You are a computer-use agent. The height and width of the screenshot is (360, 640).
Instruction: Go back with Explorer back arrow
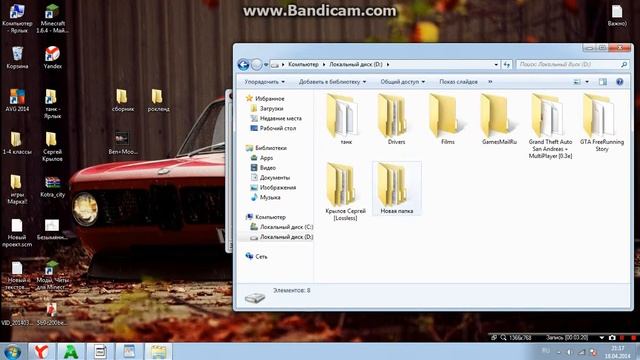pyautogui.click(x=243, y=64)
